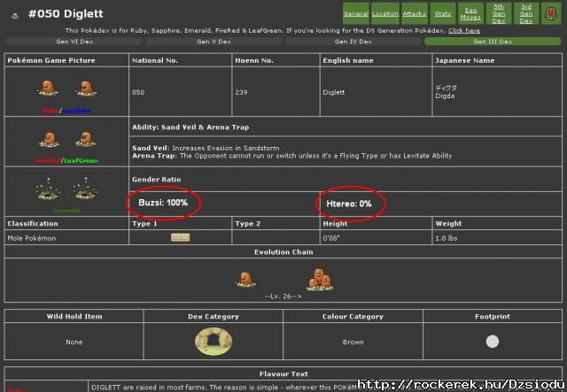Open the General section button
This screenshot has width=567, height=392.
pos(356,13)
